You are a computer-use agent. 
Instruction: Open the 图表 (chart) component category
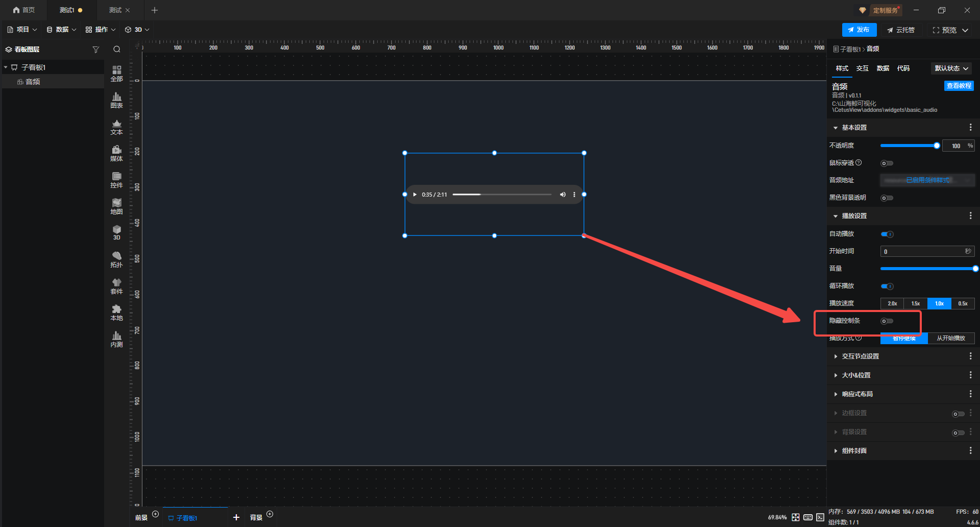pyautogui.click(x=116, y=100)
